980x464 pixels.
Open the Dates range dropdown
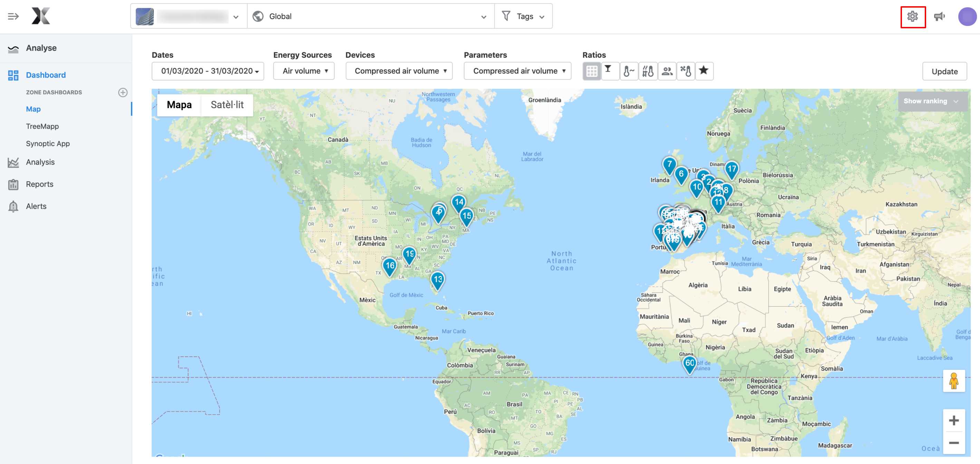pos(208,71)
